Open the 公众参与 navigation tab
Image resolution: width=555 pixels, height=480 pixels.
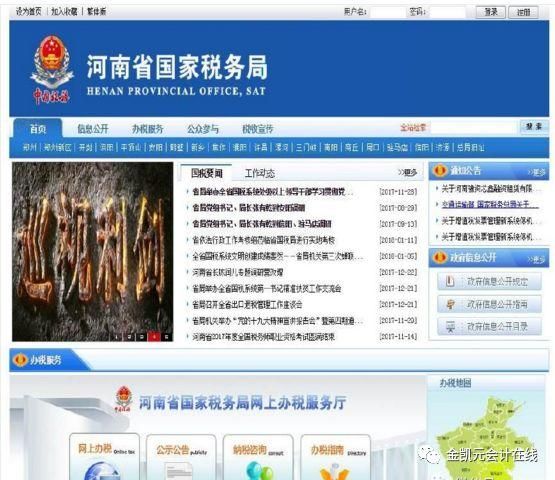(203, 129)
